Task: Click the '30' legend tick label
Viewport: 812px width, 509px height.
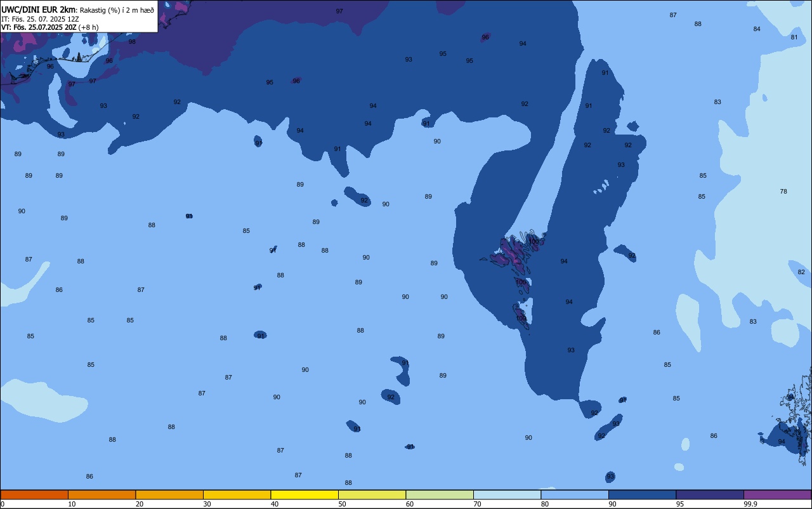Action: tap(207, 504)
